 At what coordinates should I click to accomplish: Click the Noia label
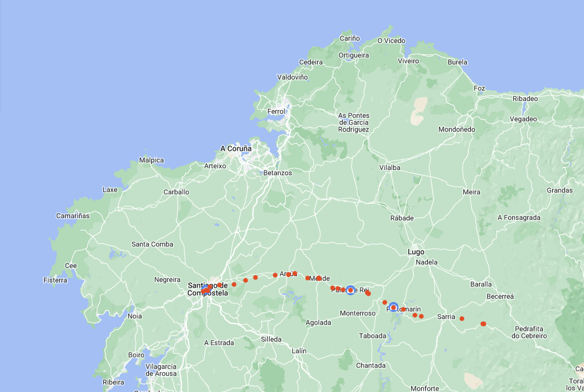click(135, 317)
